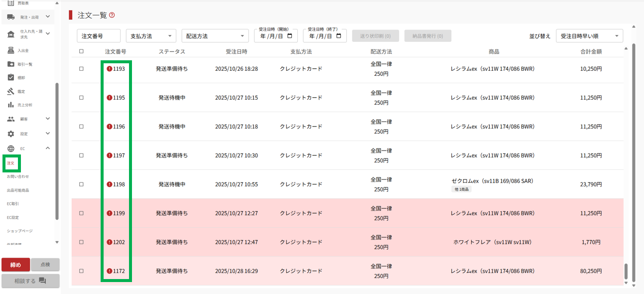Check the select-all checkbox in table header
This screenshot has width=644, height=294.
(x=81, y=51)
